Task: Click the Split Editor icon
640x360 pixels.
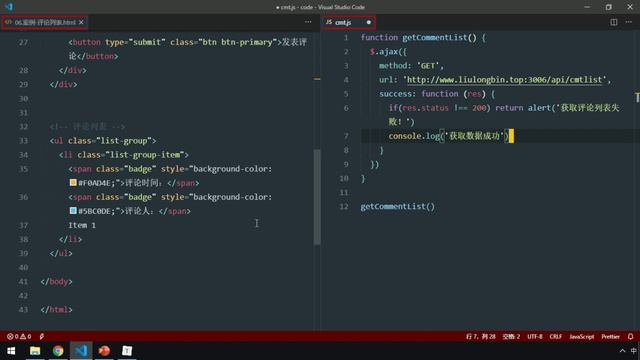Action: point(613,22)
